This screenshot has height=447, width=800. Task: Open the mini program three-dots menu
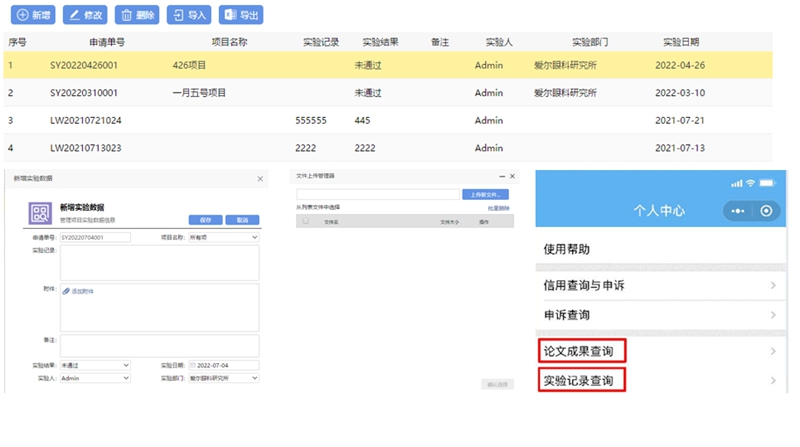[738, 211]
